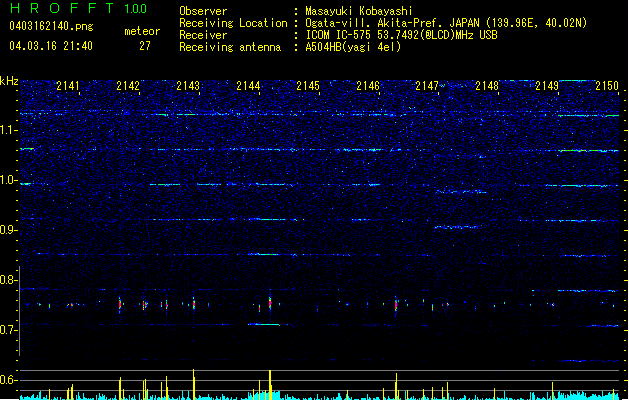The width and height of the screenshot is (629, 400).
Task: Click receiver text ICOM IC-575 53.7492 MHz USB
Action: point(402,35)
